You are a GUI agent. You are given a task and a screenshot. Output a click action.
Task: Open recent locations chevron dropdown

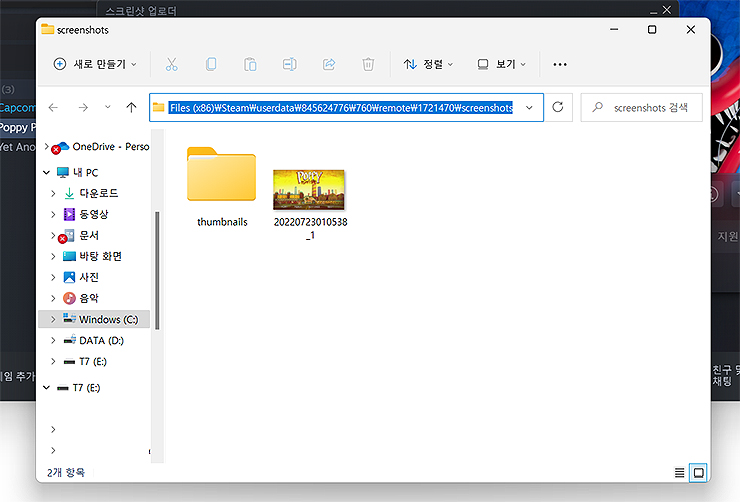click(x=108, y=108)
